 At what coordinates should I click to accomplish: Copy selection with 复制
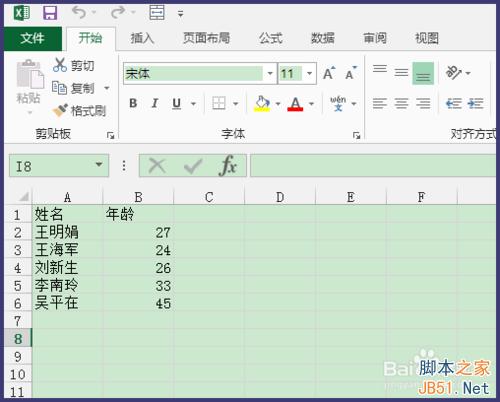74,88
